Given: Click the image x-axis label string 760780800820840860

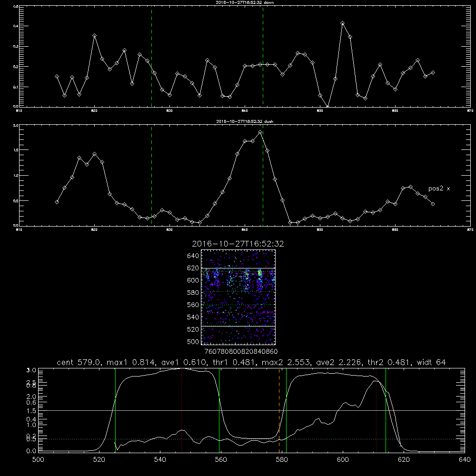Looking at the screenshot, I should tap(241, 352).
